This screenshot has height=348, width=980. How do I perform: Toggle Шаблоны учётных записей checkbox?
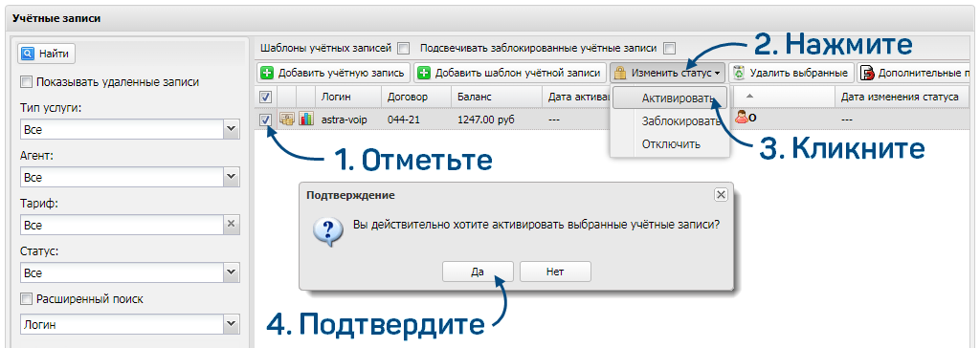point(404,48)
